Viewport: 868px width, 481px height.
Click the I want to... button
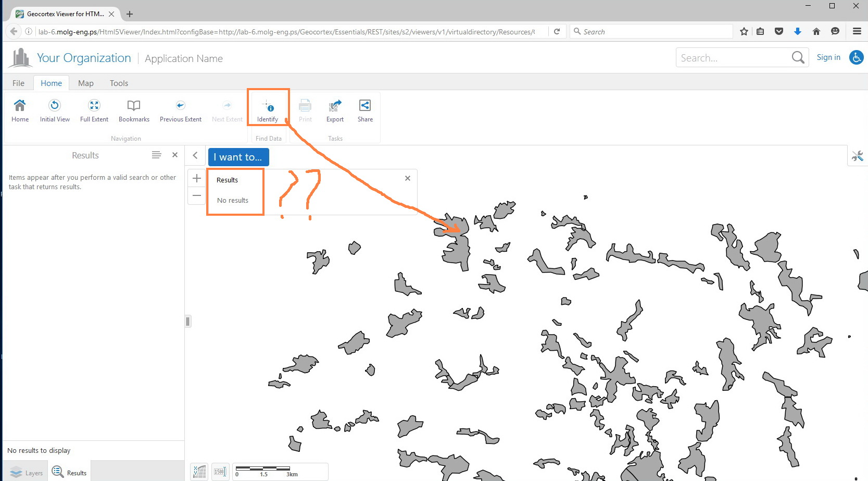pos(238,157)
